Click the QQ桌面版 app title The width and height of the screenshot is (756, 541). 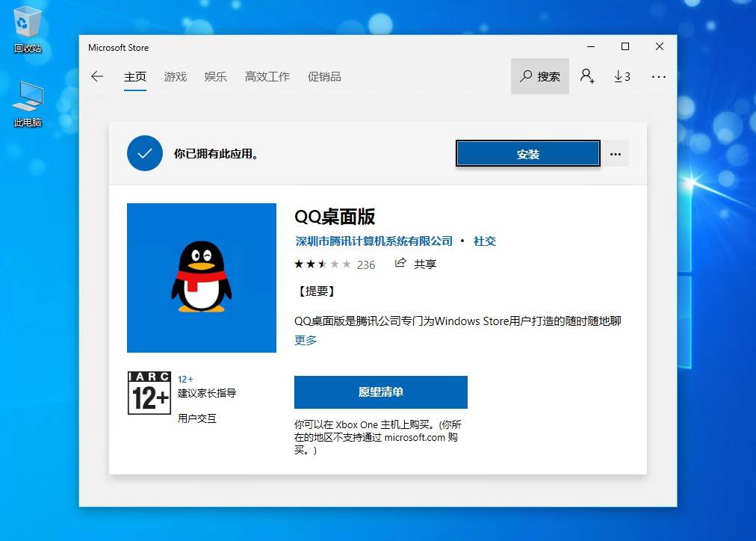pyautogui.click(x=335, y=217)
